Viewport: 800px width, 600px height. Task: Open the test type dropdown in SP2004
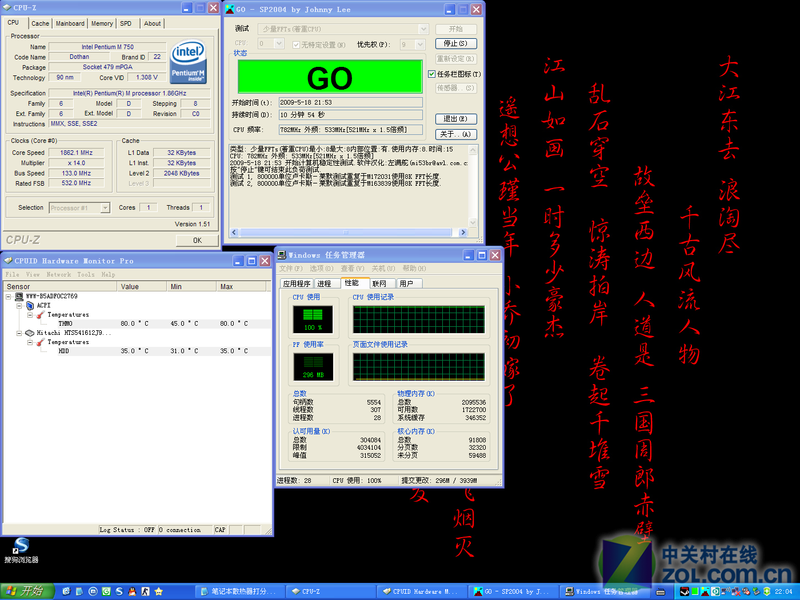pos(423,29)
